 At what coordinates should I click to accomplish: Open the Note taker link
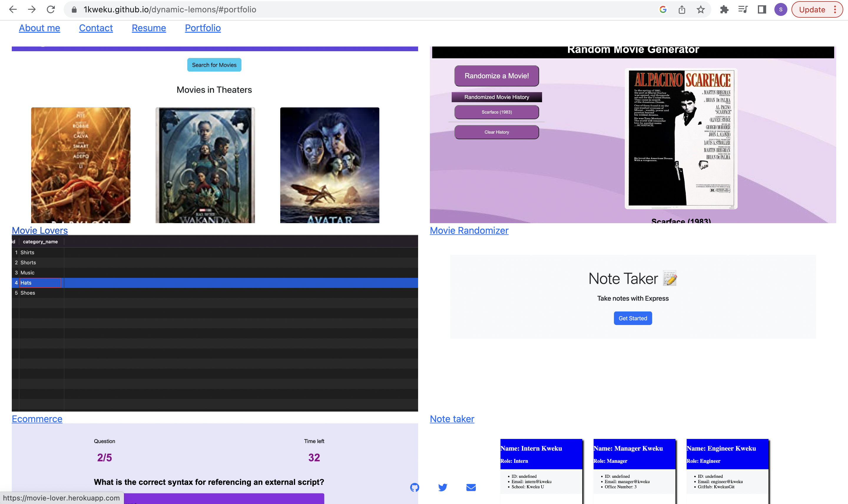[x=452, y=419]
